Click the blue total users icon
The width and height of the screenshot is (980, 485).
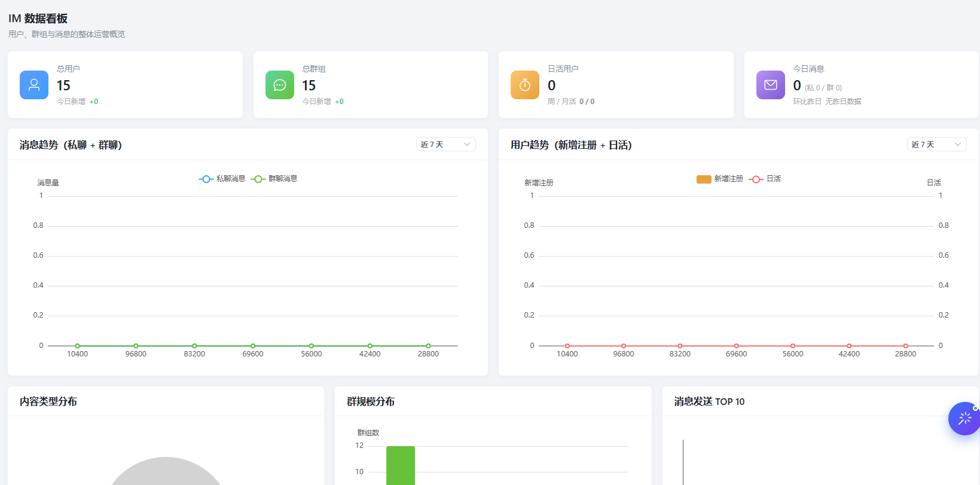tap(34, 85)
